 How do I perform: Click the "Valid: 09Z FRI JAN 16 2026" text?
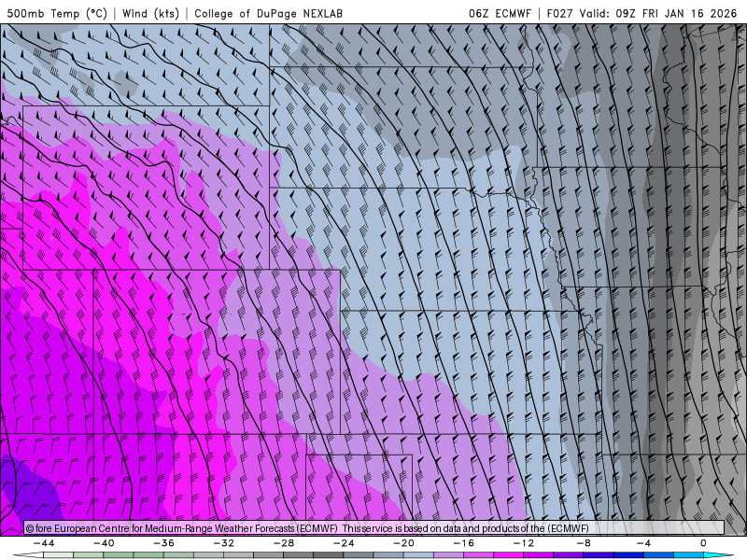click(658, 13)
